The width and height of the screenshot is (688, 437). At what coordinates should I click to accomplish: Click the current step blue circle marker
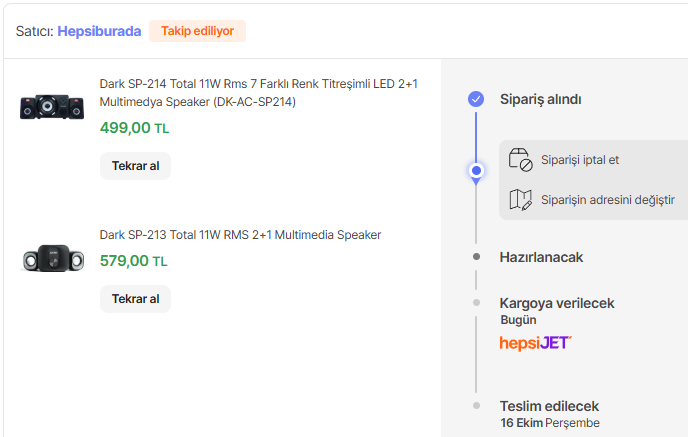[476, 171]
